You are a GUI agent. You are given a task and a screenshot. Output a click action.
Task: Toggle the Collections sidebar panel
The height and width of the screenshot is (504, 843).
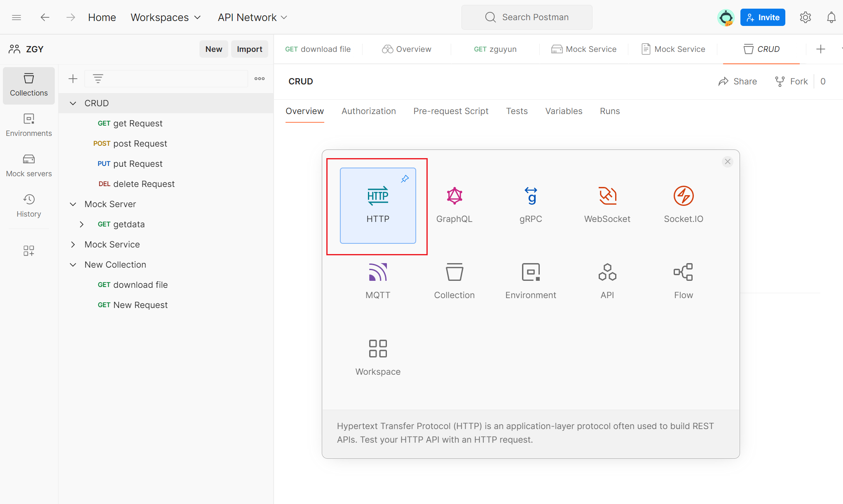(28, 84)
